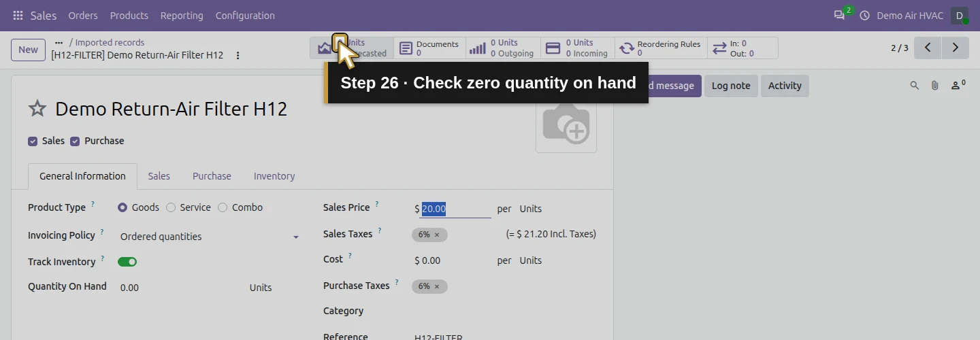
Task: Click Activity button
Action: tap(785, 86)
